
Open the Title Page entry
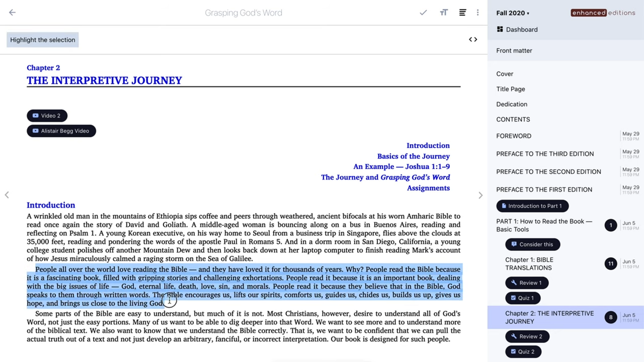(510, 89)
